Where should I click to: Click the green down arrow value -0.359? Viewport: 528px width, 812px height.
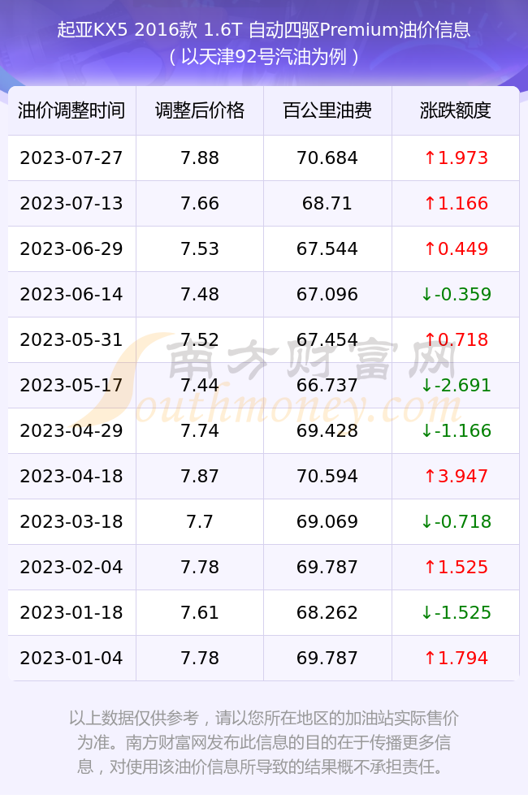456,294
